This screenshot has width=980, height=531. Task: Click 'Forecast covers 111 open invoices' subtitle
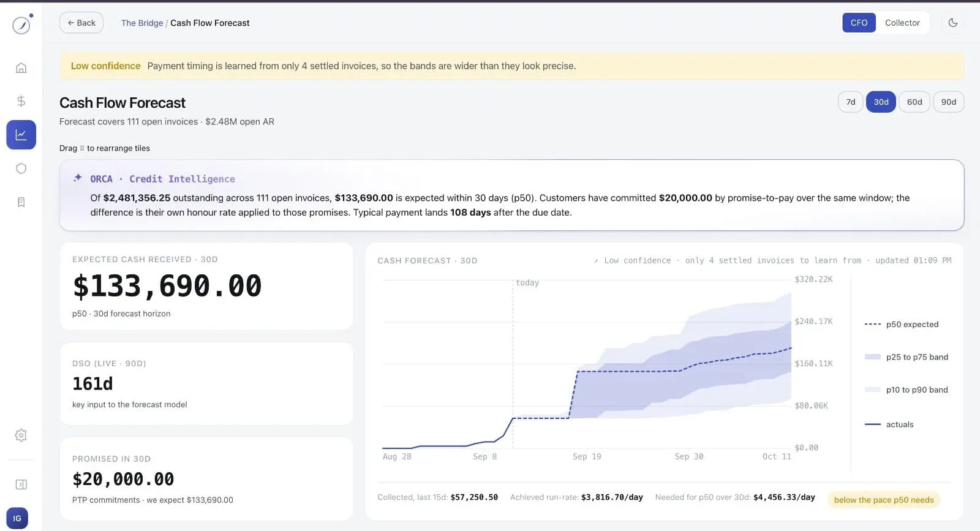129,122
